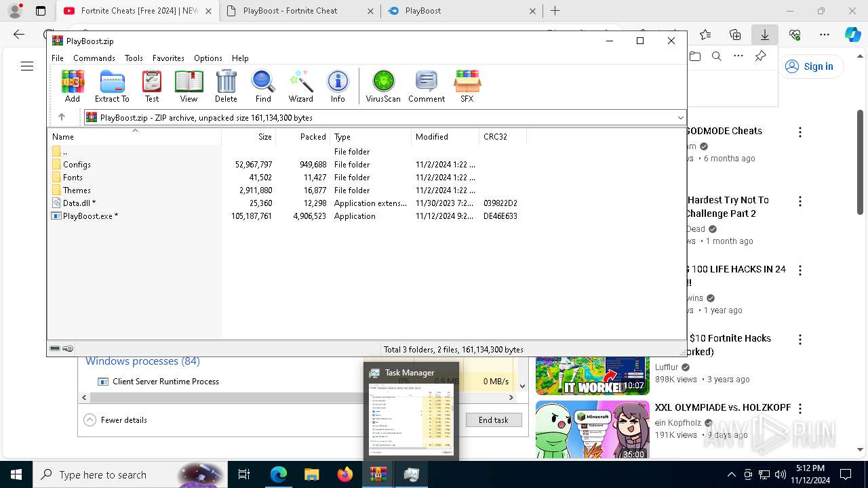
Task: Sort by Packed column header
Action: 302,137
